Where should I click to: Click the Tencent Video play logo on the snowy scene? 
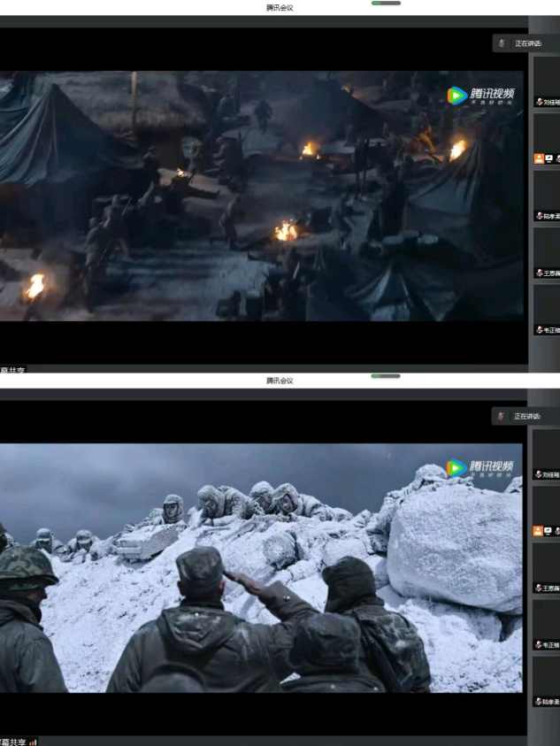tap(456, 468)
